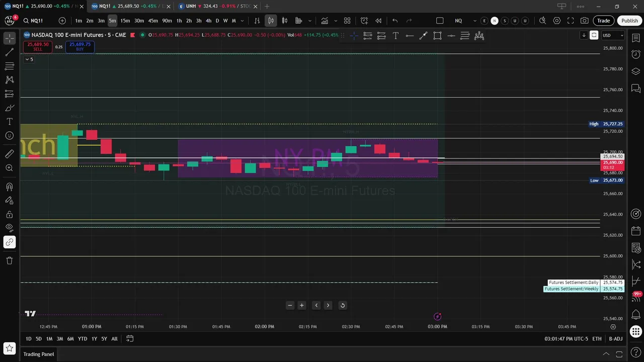
Task: Select the 90m interval
Action: coord(167,21)
